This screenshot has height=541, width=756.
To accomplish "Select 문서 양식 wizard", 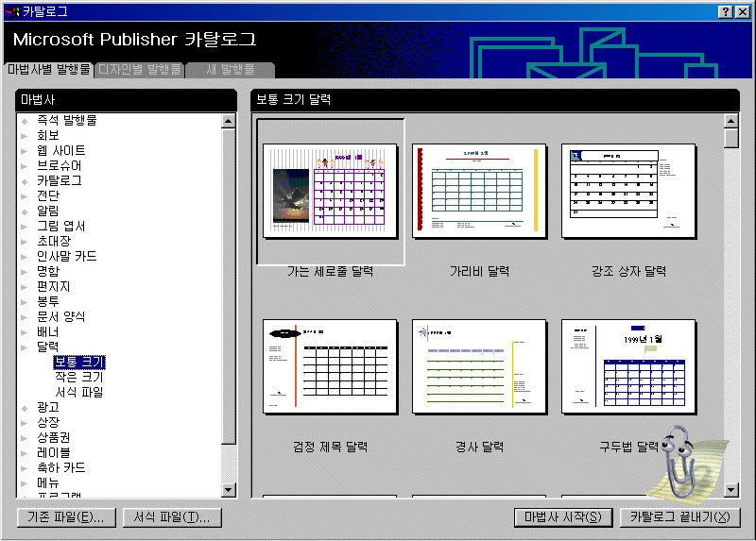I will (60, 316).
